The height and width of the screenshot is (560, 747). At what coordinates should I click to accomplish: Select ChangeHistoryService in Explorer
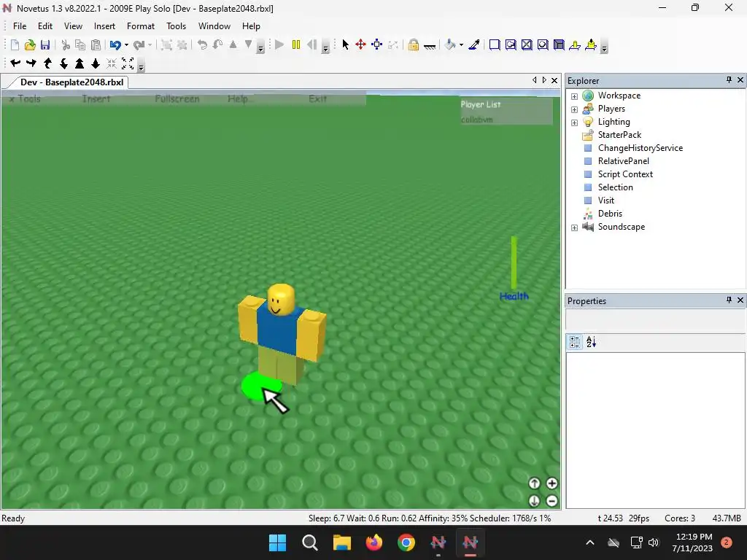tap(640, 148)
